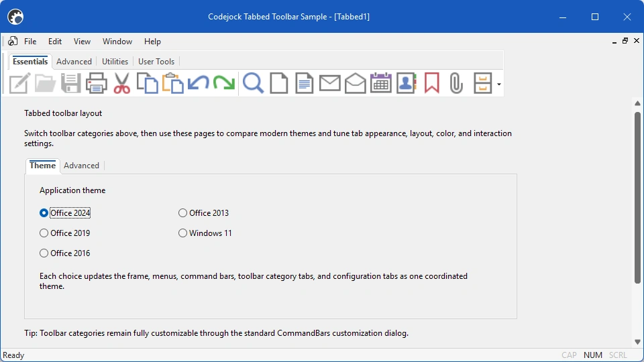Click the New/Edit document pencil icon
This screenshot has height=362, width=644.
coord(19,83)
